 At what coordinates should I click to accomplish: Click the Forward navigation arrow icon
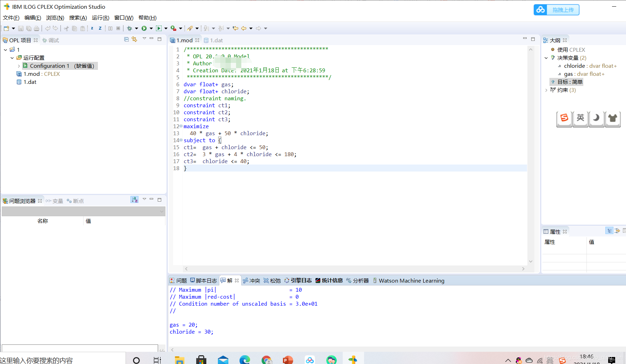pos(258,28)
